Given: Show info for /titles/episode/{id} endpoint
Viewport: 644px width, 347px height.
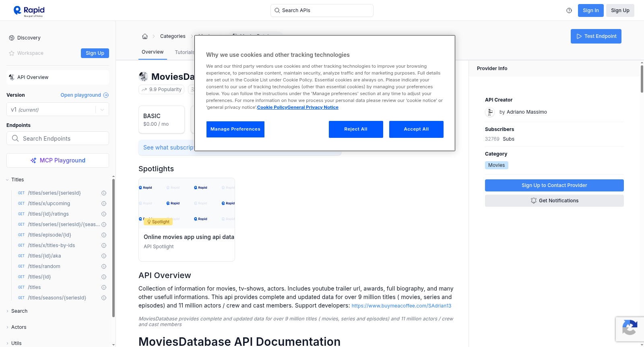Looking at the screenshot, I should click(x=104, y=235).
